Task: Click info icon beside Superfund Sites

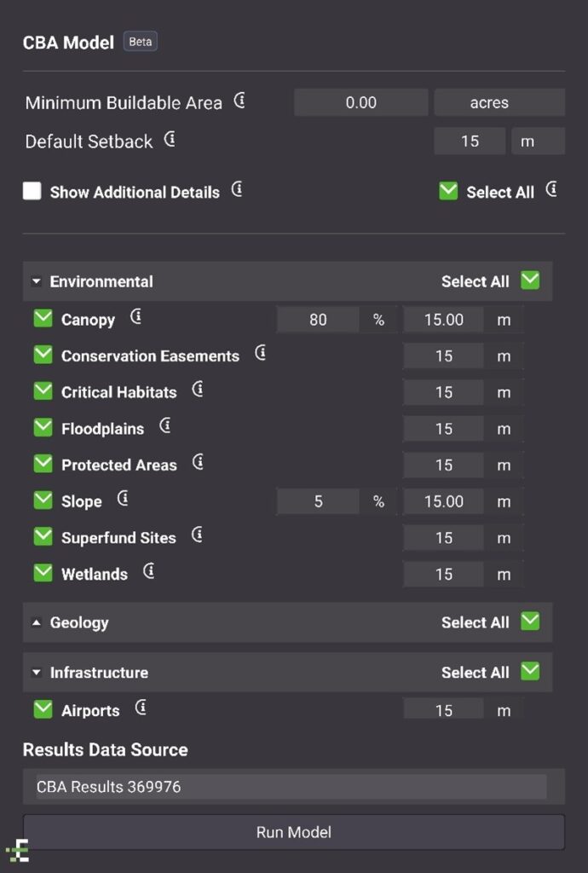Action: point(197,535)
